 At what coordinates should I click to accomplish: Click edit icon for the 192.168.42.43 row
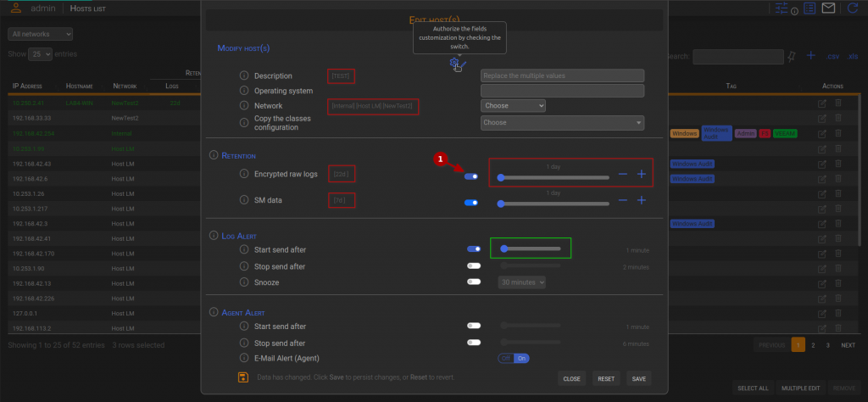tap(822, 164)
